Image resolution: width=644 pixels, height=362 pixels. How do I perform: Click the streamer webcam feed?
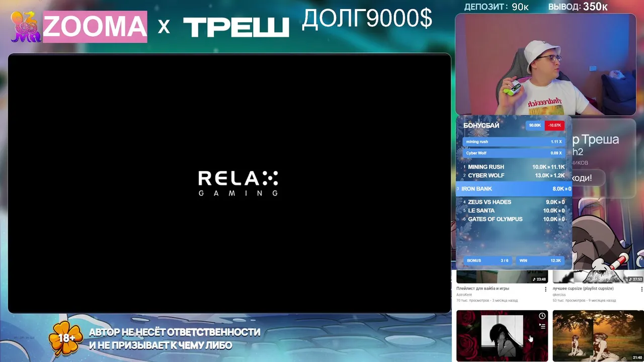(x=545, y=64)
